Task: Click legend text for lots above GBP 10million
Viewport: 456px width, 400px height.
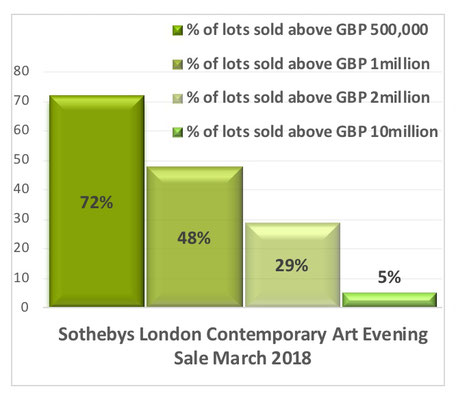Action: [x=312, y=132]
